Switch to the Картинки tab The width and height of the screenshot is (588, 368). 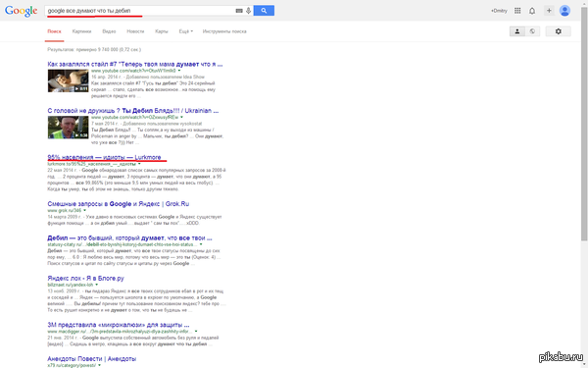pyautogui.click(x=81, y=31)
